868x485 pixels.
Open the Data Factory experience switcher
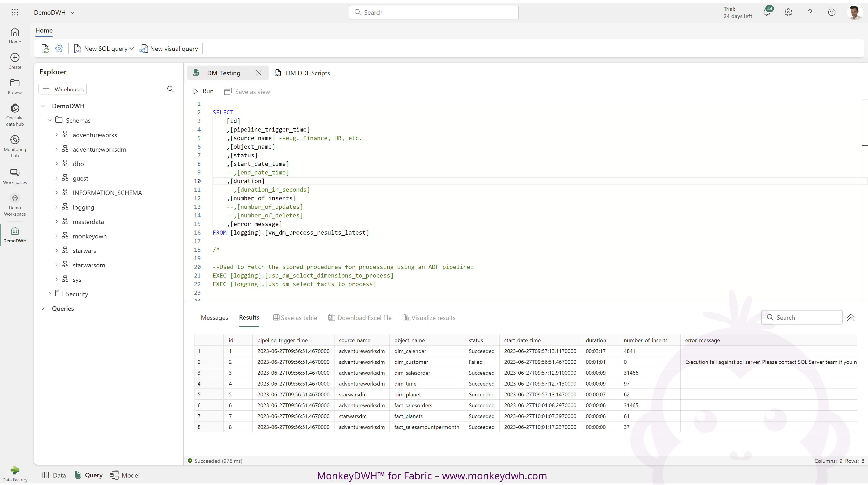(15, 473)
